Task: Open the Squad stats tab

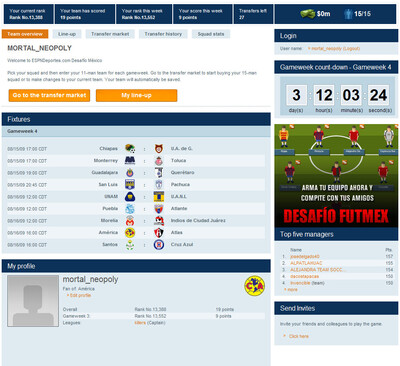Action: pos(211,34)
